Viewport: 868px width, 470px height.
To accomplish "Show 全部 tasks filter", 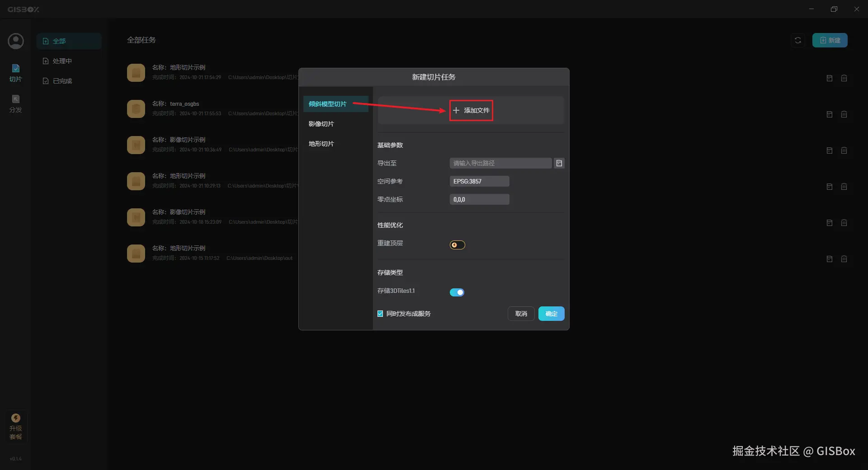I will point(69,41).
